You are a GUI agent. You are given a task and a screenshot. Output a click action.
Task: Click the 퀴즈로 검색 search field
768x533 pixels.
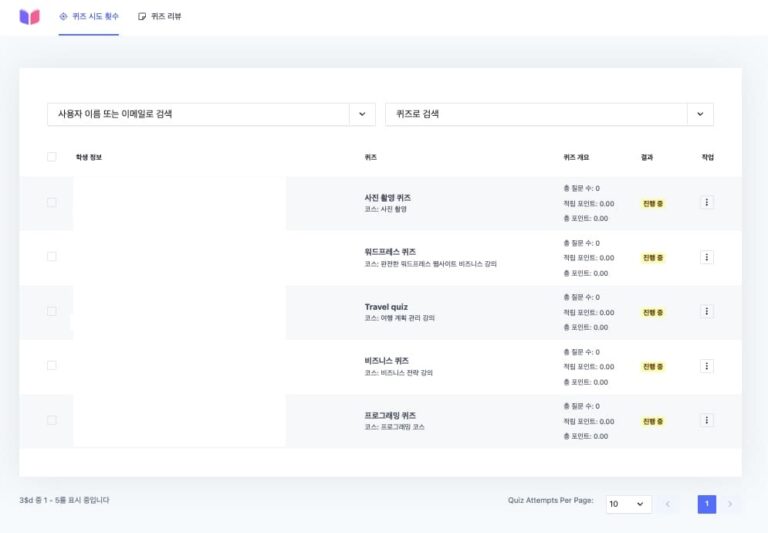coord(536,114)
